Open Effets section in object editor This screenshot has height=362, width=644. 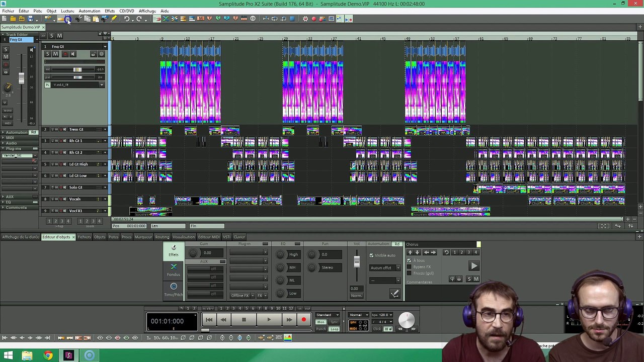click(174, 251)
